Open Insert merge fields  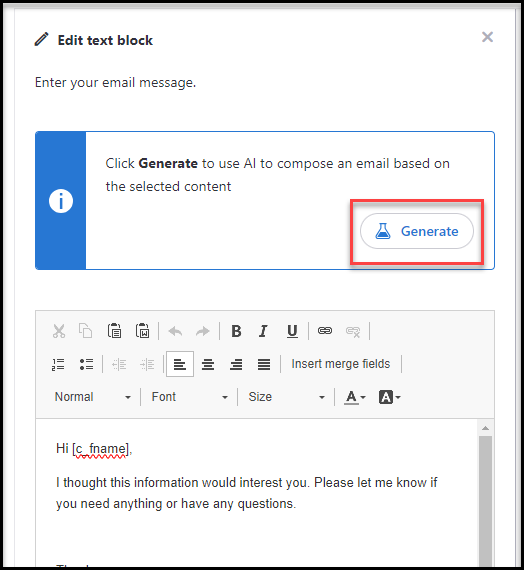pos(341,364)
